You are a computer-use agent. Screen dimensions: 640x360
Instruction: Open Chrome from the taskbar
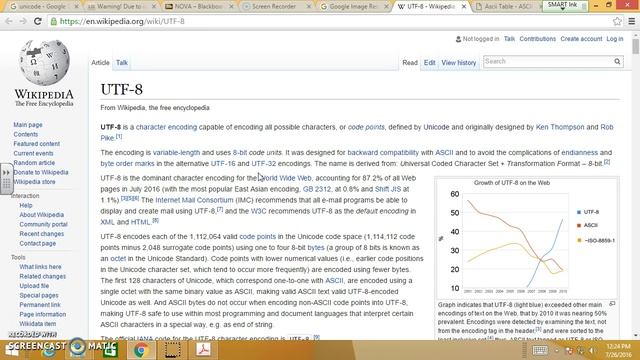pyautogui.click(x=141, y=350)
